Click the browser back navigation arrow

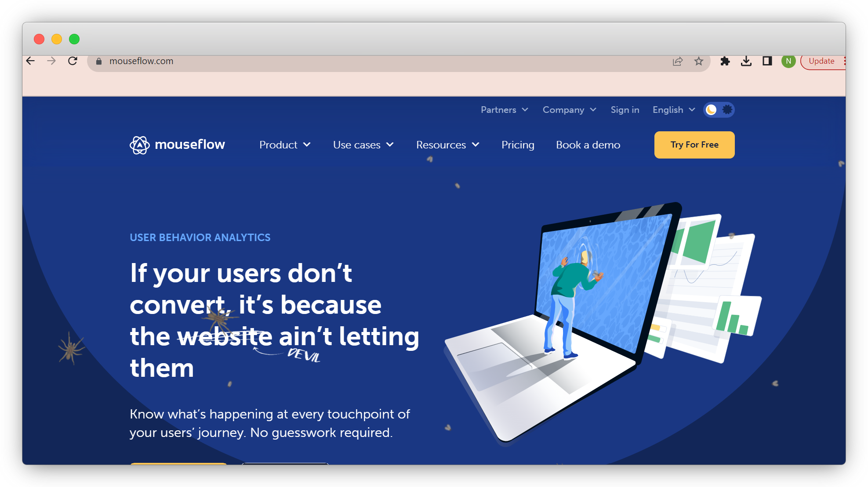[30, 61]
